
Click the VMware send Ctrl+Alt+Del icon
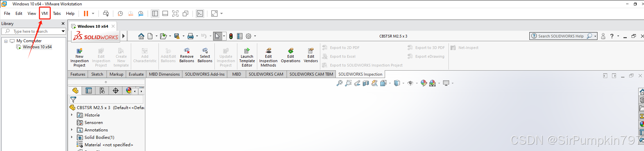(x=106, y=14)
